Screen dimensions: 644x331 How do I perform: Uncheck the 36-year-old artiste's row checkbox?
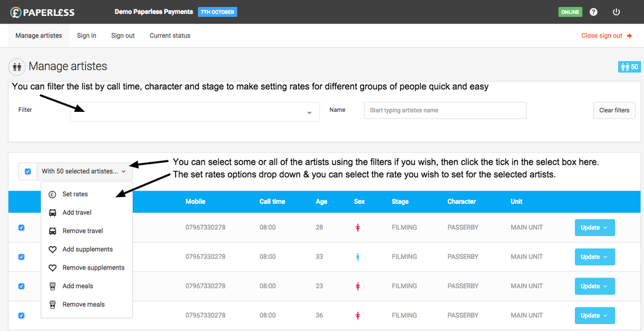pyautogui.click(x=22, y=315)
